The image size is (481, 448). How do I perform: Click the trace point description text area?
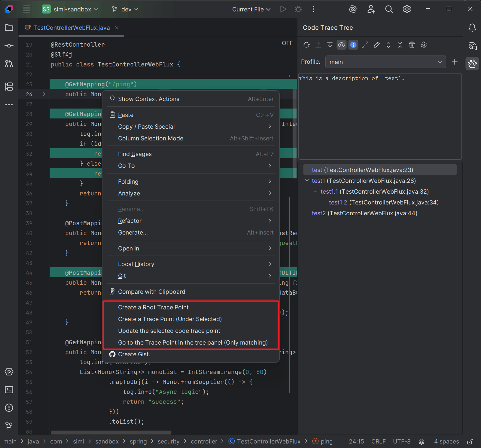pyautogui.click(x=380, y=116)
